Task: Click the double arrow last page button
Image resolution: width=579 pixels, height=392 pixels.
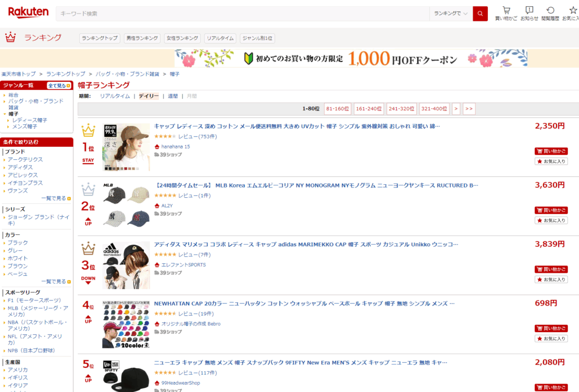Action: click(469, 109)
